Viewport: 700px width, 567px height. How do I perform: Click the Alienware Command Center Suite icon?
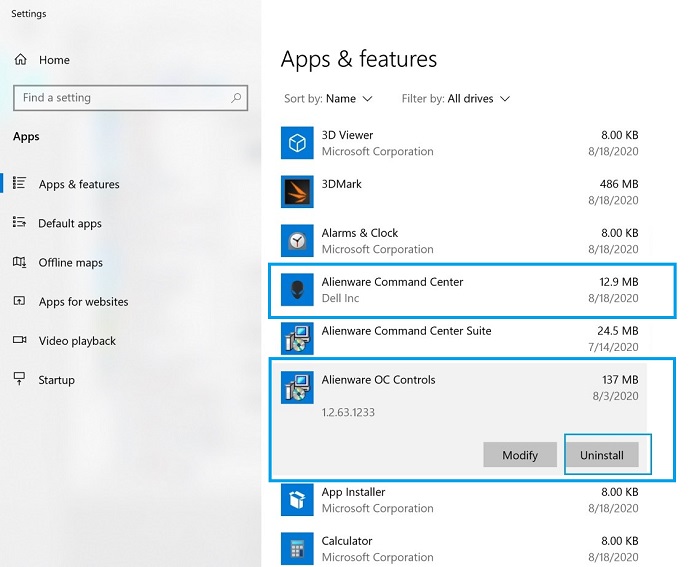click(x=297, y=339)
